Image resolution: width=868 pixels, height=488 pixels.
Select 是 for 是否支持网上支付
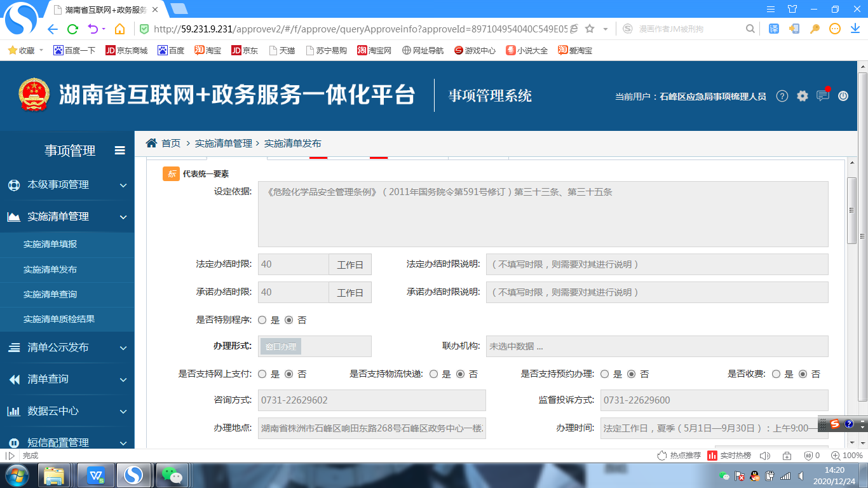[x=262, y=374]
